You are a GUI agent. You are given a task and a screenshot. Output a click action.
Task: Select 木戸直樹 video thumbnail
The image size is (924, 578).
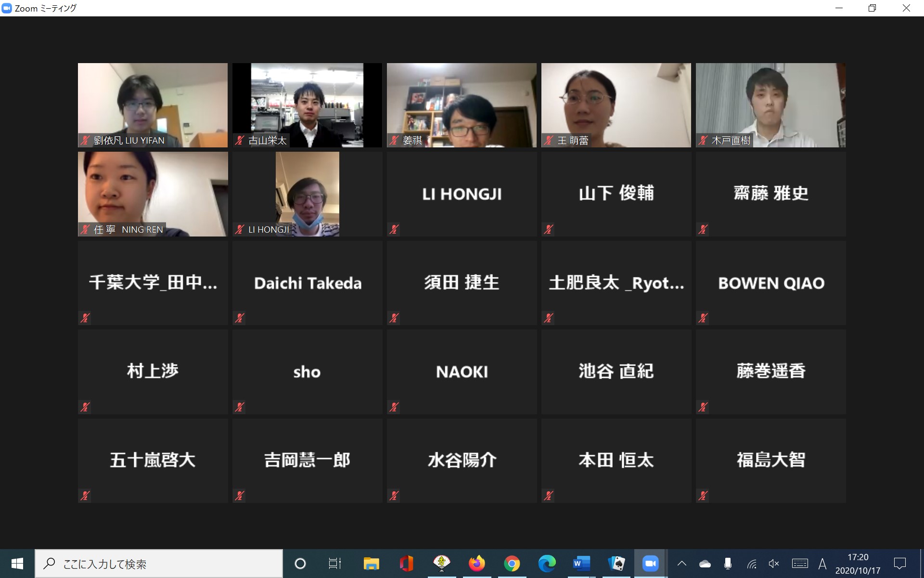pyautogui.click(x=770, y=105)
